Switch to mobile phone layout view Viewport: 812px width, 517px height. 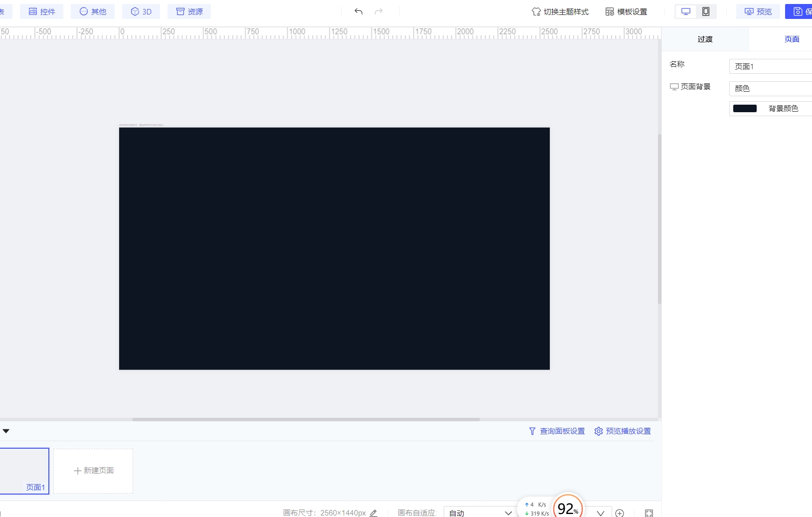(706, 11)
